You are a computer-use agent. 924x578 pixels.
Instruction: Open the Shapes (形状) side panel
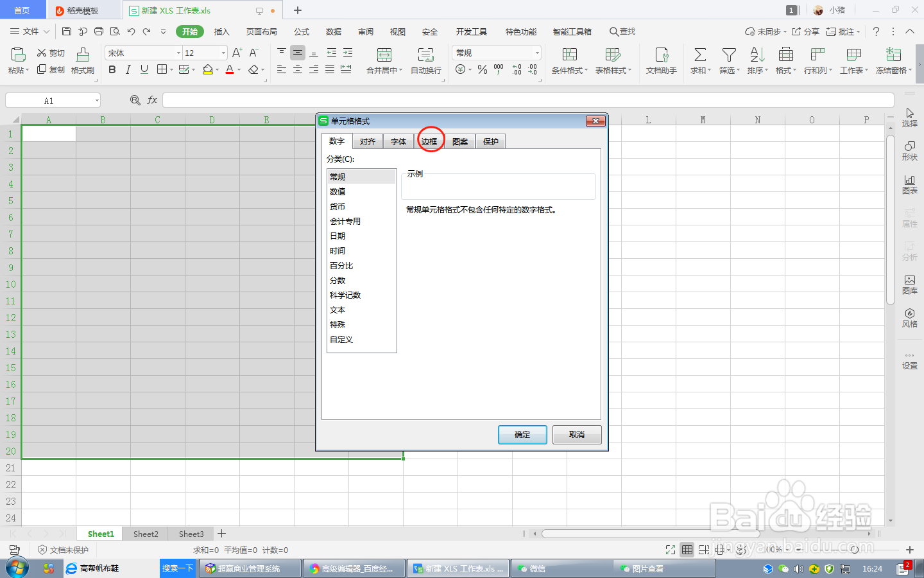point(910,151)
